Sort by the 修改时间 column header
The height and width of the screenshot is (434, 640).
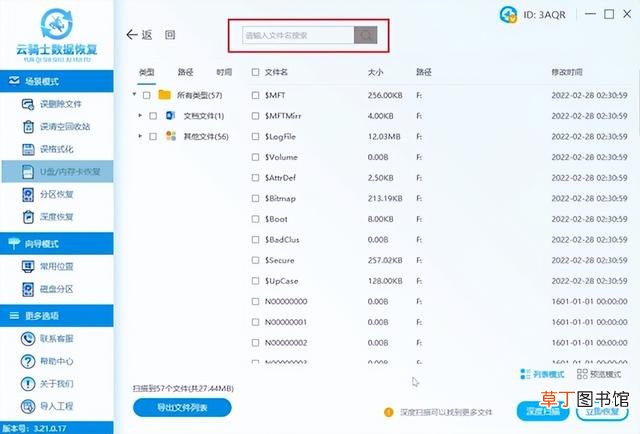point(567,72)
